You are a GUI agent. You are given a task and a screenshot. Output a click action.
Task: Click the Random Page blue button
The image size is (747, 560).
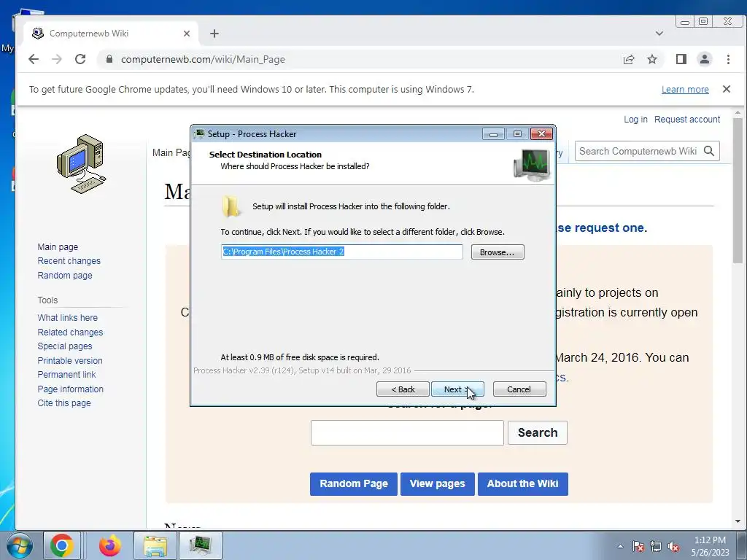pyautogui.click(x=354, y=484)
